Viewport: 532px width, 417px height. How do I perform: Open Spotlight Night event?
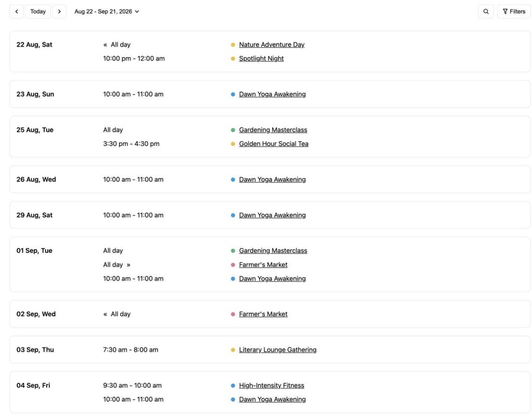pos(261,59)
